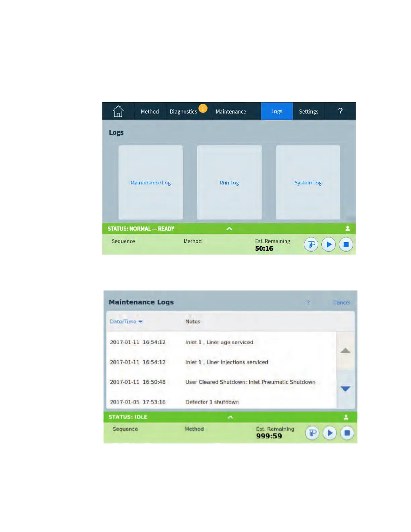Click the Notes column header

point(193,321)
